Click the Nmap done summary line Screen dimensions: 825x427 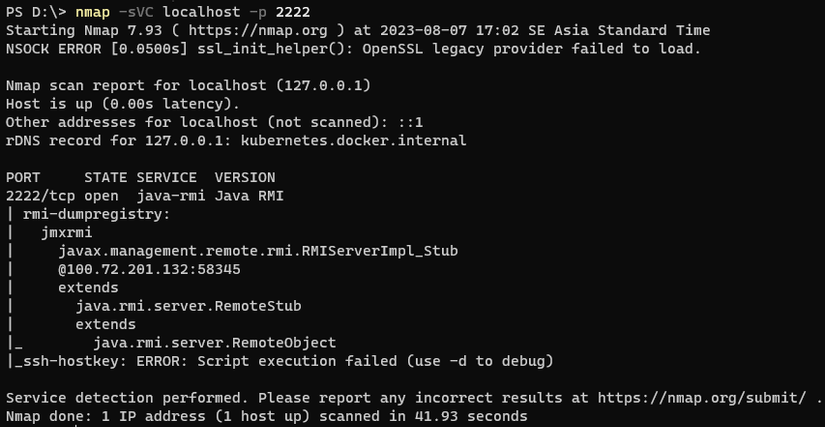coord(266,415)
